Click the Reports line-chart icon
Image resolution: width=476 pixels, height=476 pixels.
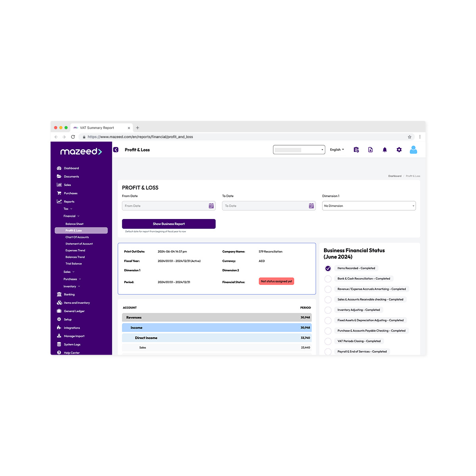click(x=59, y=202)
